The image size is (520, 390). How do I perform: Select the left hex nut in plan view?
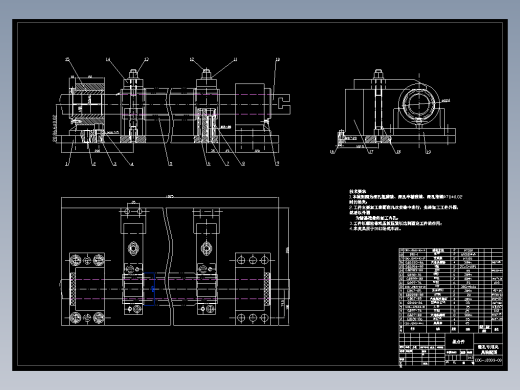pyautogui.click(x=133, y=248)
